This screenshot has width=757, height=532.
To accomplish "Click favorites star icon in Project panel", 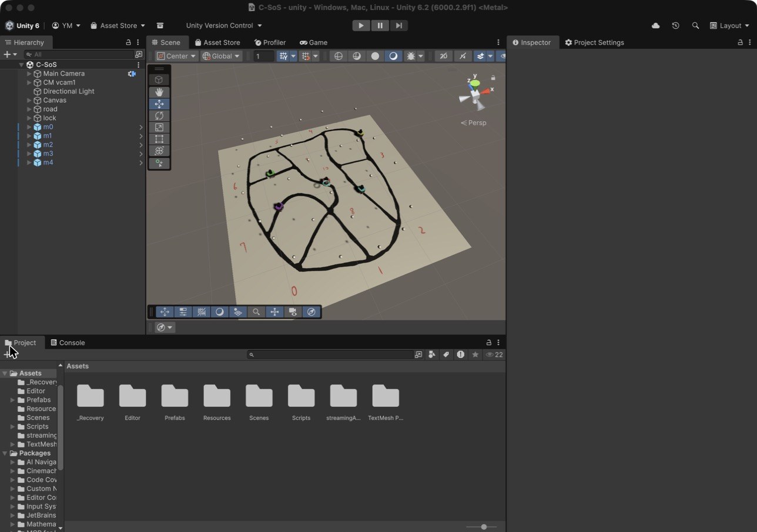I will tap(475, 354).
